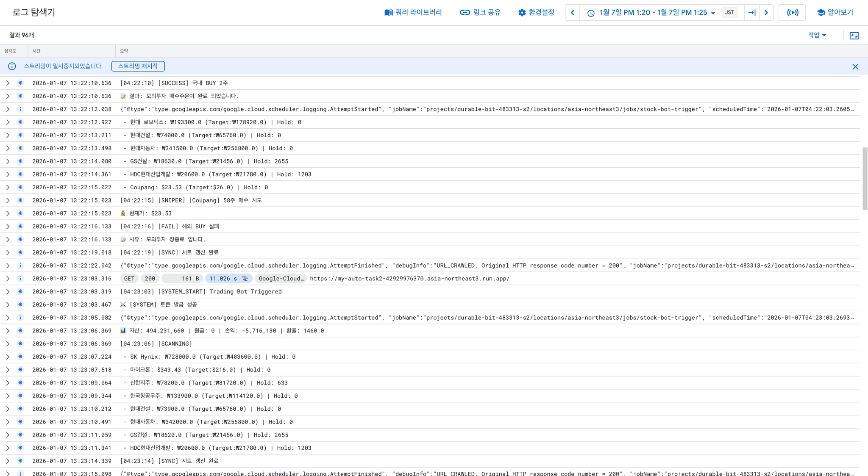The image size is (868, 476).
Task: Click the 시간 column header
Action: click(x=36, y=51)
